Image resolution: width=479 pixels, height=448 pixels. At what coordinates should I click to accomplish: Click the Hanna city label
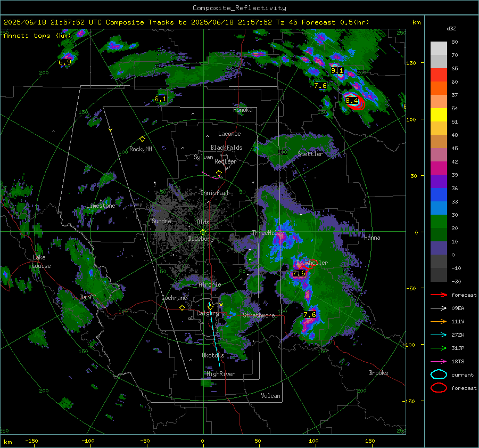pyautogui.click(x=372, y=238)
